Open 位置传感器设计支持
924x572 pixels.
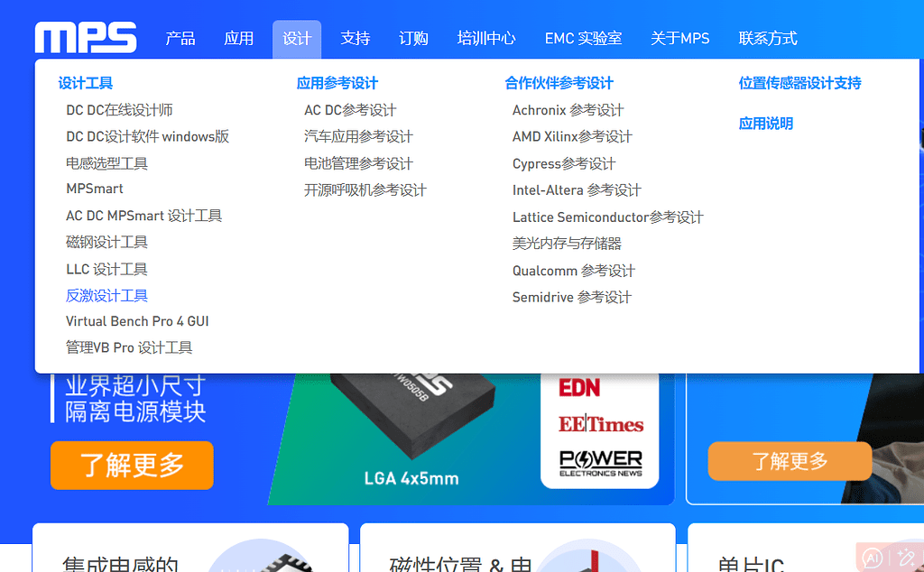click(800, 83)
